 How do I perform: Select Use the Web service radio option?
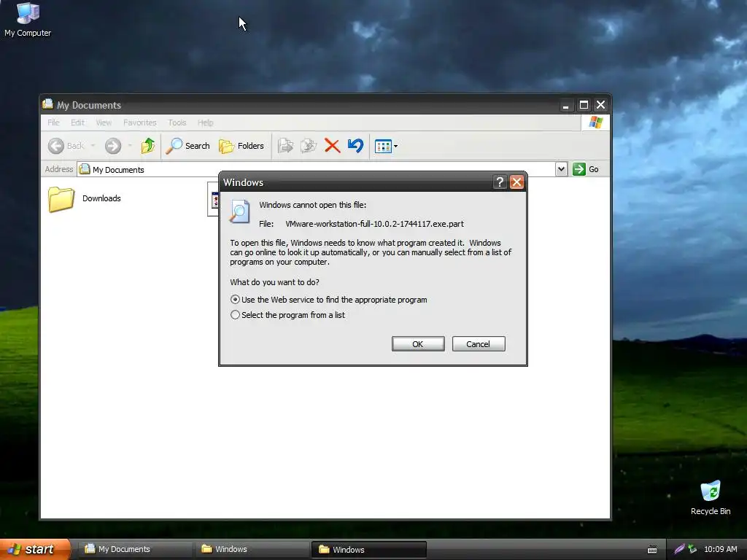[235, 300]
